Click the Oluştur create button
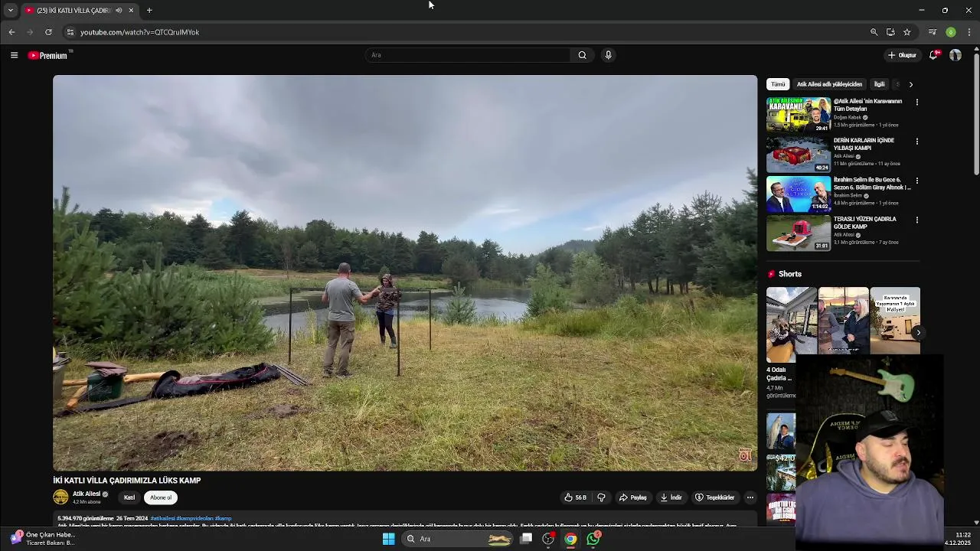Screen dimensions: 980x551 [x=902, y=55]
